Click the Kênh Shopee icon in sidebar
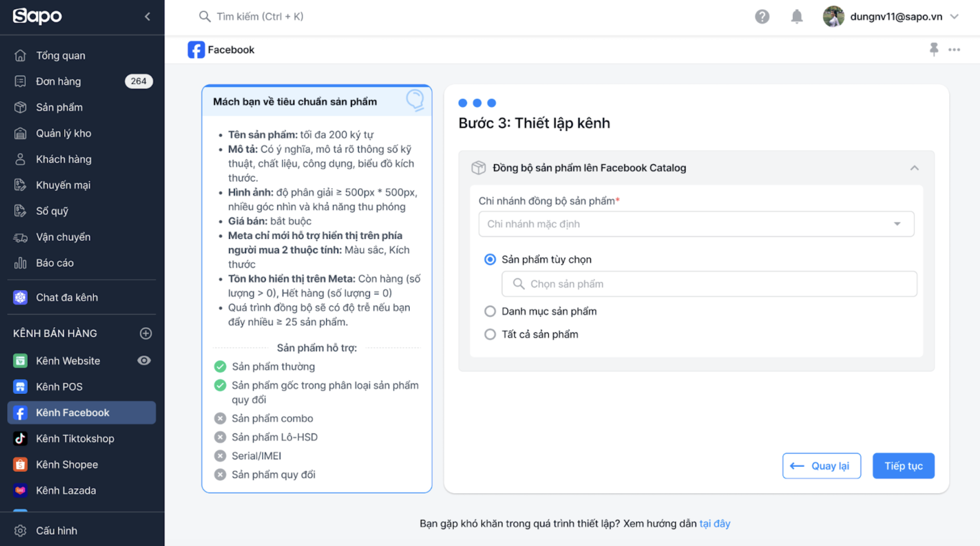Screen dimensions: 980x546 click(20, 464)
